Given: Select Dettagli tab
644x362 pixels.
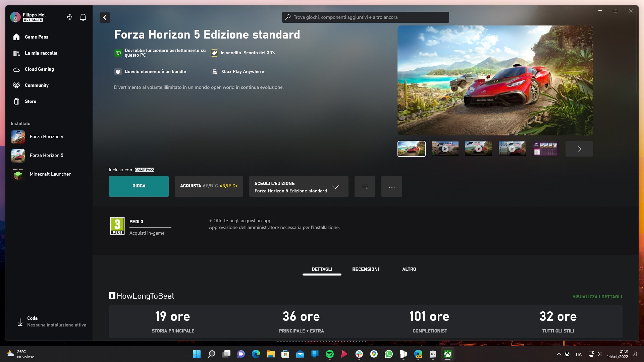Looking at the screenshot, I should [x=322, y=269].
